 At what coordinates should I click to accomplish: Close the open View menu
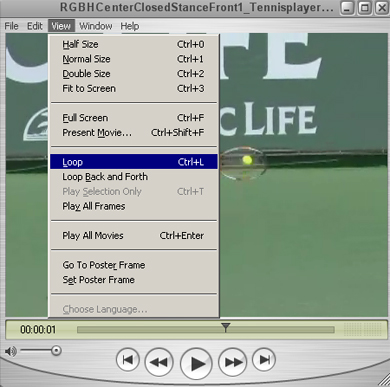61,26
